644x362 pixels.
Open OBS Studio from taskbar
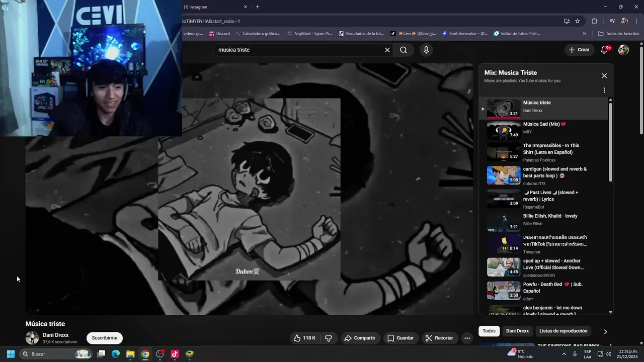160,354
